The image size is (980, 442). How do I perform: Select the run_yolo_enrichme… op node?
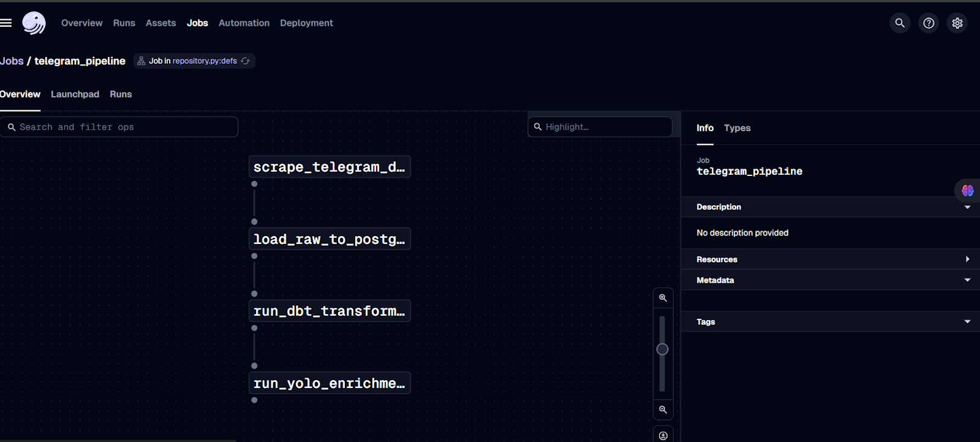coord(330,383)
